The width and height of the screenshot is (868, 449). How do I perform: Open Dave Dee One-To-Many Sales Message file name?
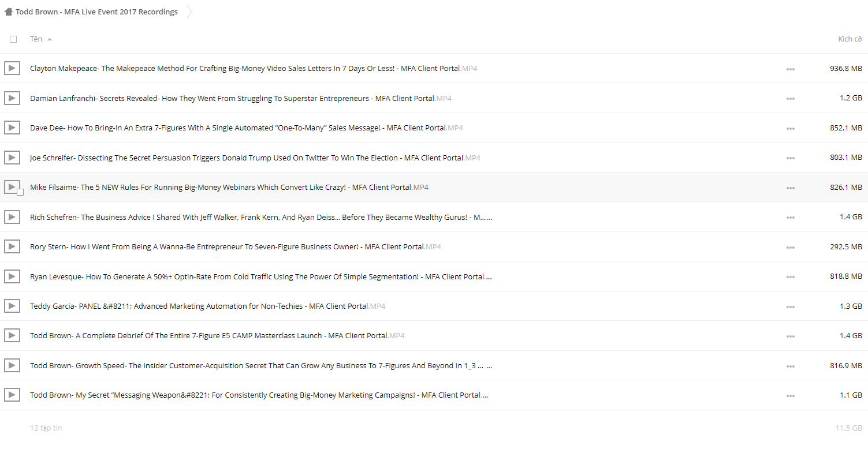[x=247, y=128]
